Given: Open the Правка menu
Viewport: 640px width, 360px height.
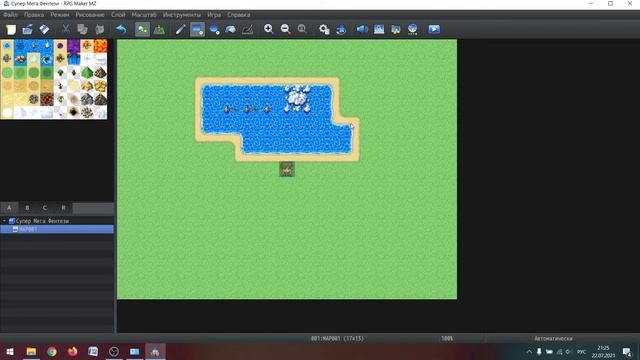Looking at the screenshot, I should point(33,15).
